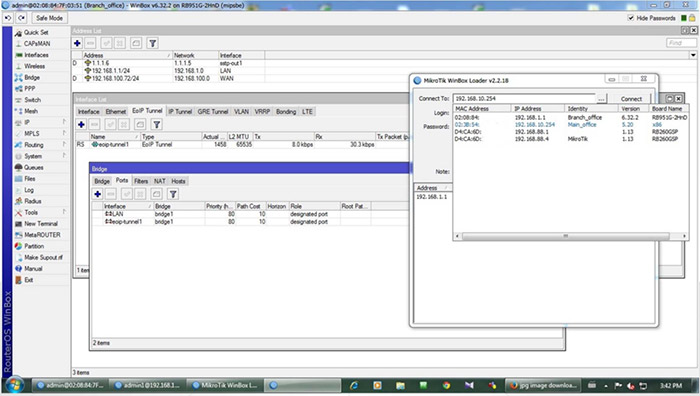This screenshot has height=396, width=700.
Task: Open the Switch sidebar item
Action: point(32,100)
